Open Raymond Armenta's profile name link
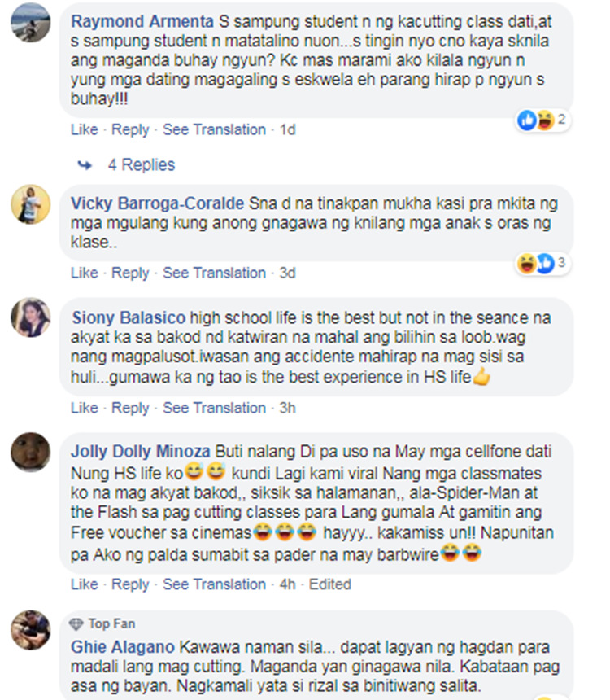Viewport: 610px width, 700px height. (x=142, y=21)
